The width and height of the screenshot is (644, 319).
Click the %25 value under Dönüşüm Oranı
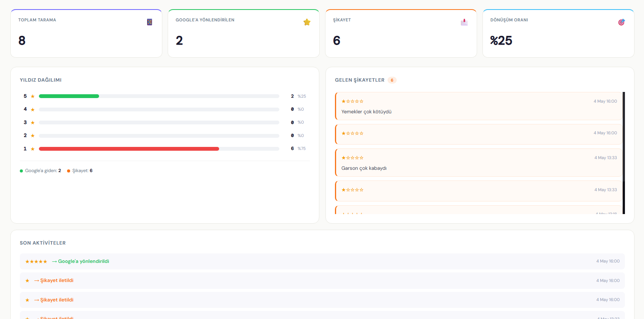(x=501, y=40)
